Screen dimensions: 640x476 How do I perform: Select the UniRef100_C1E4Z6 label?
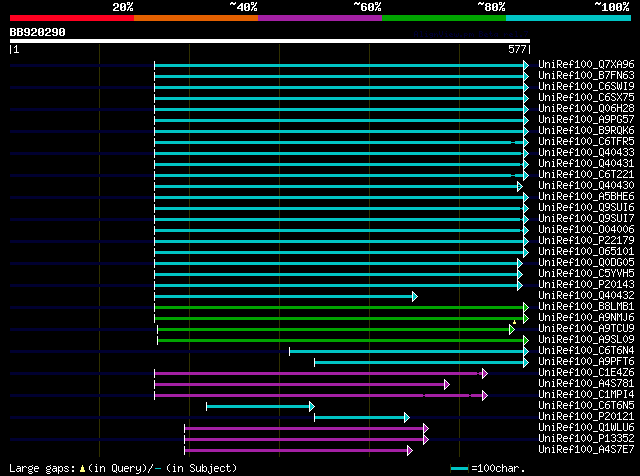coord(586,373)
